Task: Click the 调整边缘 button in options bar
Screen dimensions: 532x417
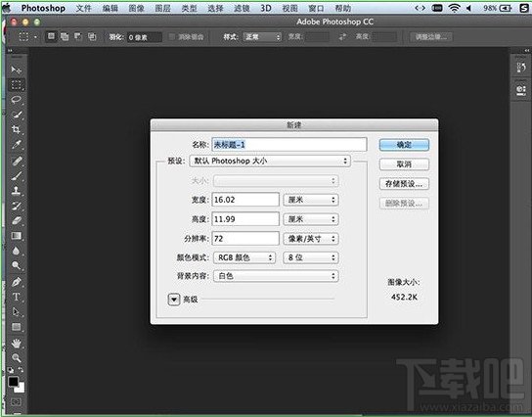Action: pos(431,36)
